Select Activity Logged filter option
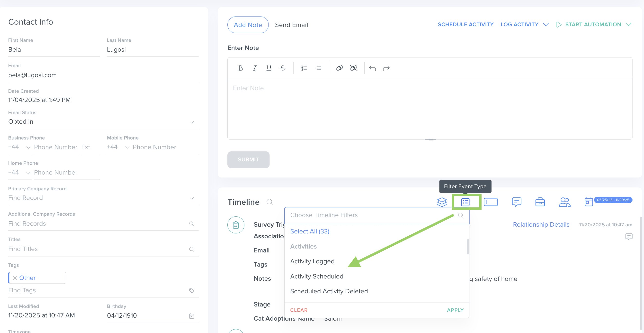This screenshot has width=644, height=333. (x=312, y=261)
